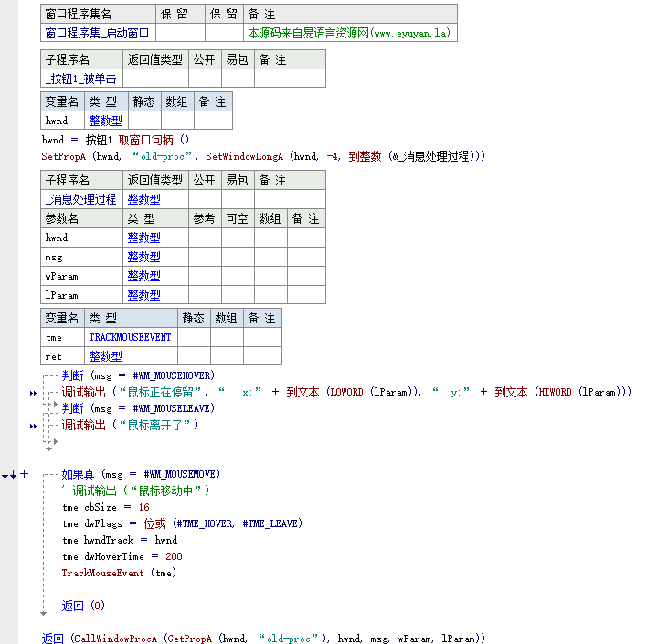Click the 静态 cell in tme variable row

point(194,337)
